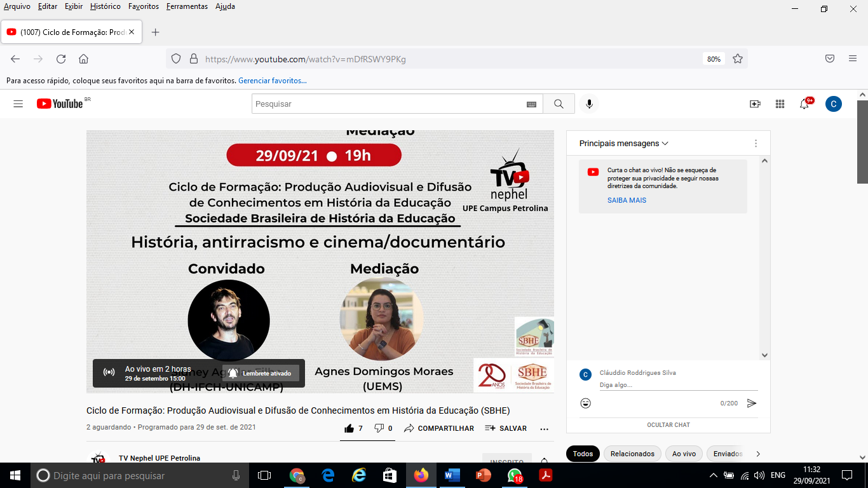
Task: Open chat options three-dot menu
Action: (756, 144)
